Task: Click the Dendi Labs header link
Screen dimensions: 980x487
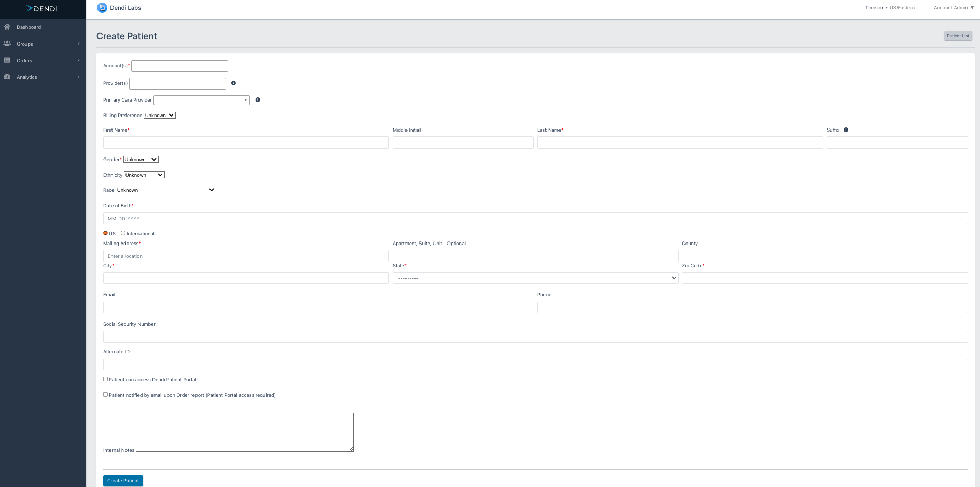Action: point(125,8)
